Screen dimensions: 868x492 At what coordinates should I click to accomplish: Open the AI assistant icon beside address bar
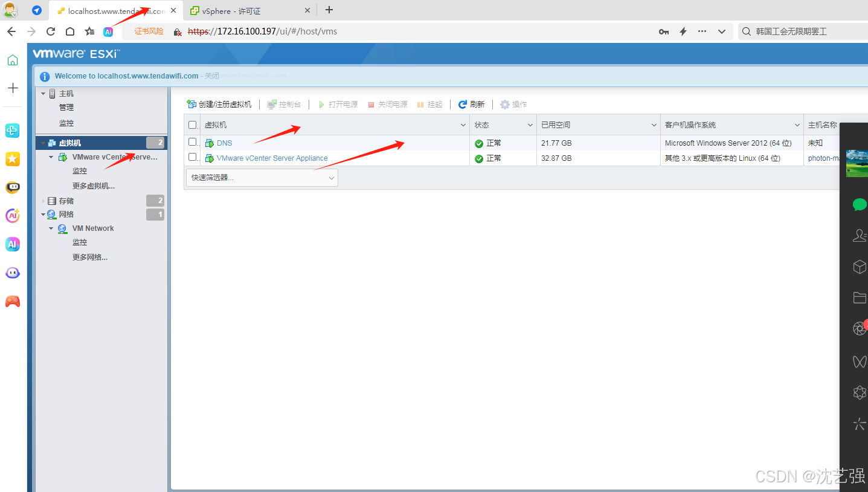tap(108, 32)
